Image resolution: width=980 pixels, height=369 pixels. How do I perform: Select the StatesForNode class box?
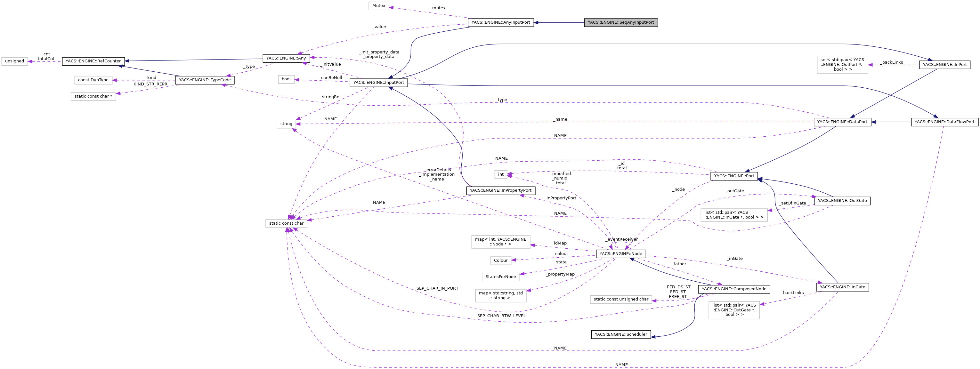[x=501, y=277]
